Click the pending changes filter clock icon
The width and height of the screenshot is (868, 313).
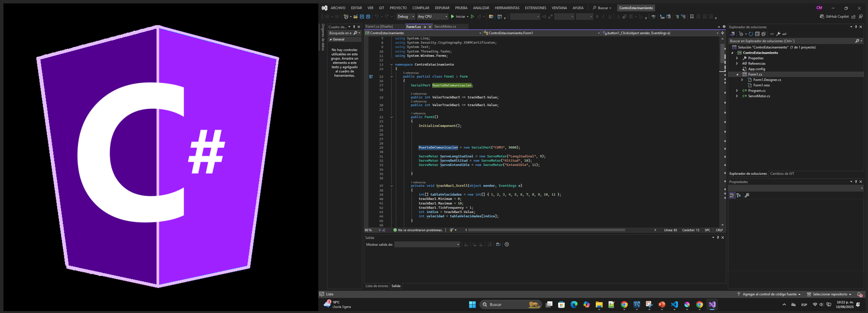(x=741, y=34)
